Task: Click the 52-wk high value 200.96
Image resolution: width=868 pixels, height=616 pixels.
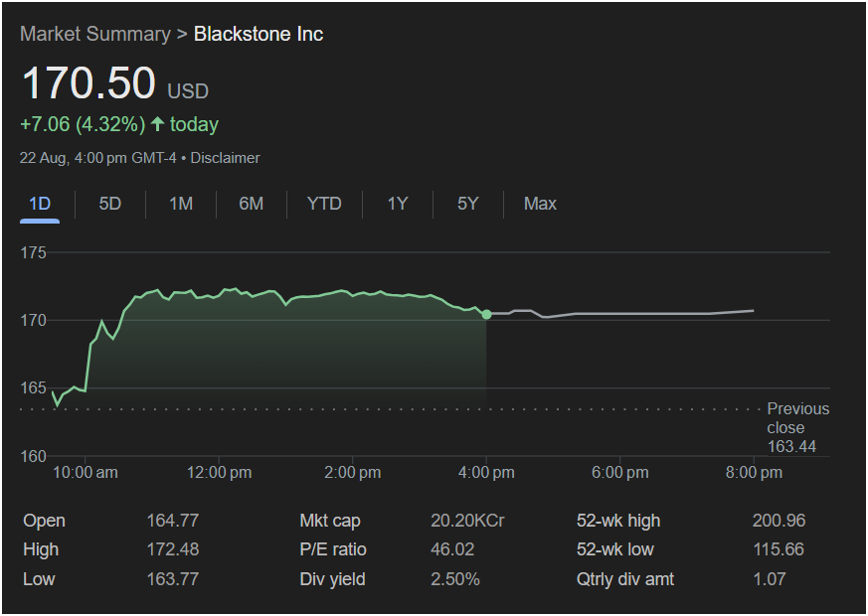Action: point(779,521)
